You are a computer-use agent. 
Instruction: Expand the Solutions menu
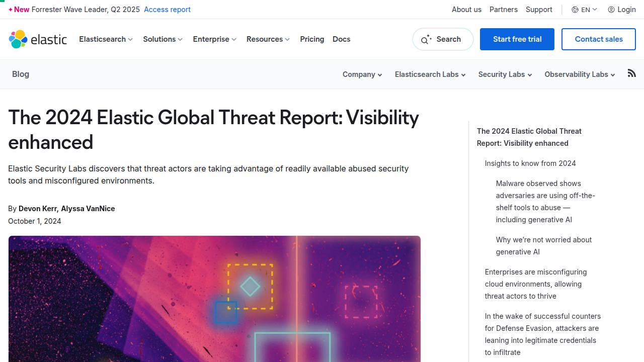click(x=163, y=39)
